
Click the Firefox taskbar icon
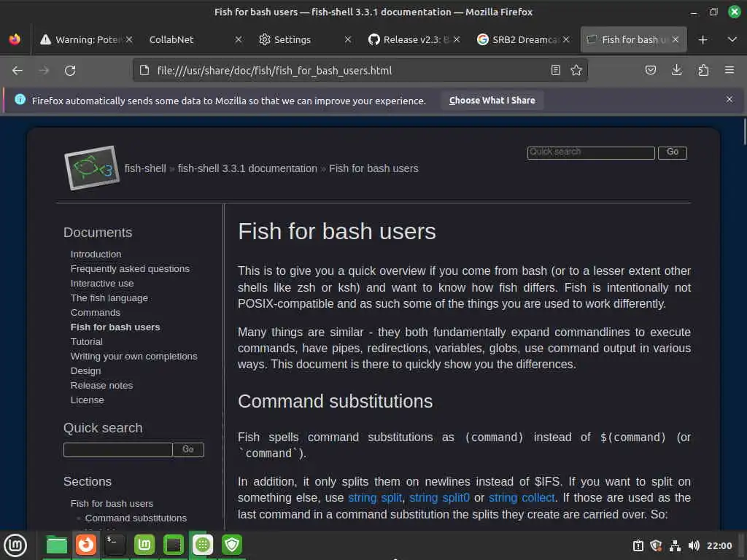[86, 545]
